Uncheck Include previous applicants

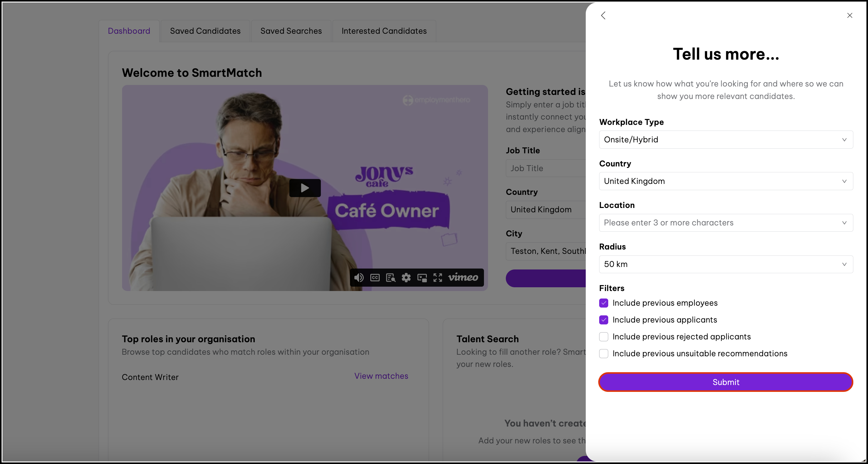point(604,320)
